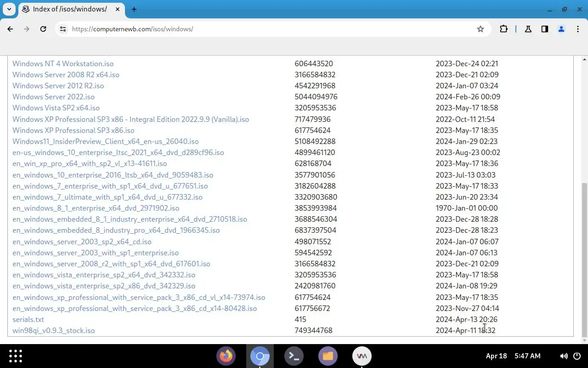Viewport: 588px width, 368px height.
Task: Download en_windows_7_ultimate_with_sp1 iso
Action: pyautogui.click(x=107, y=197)
